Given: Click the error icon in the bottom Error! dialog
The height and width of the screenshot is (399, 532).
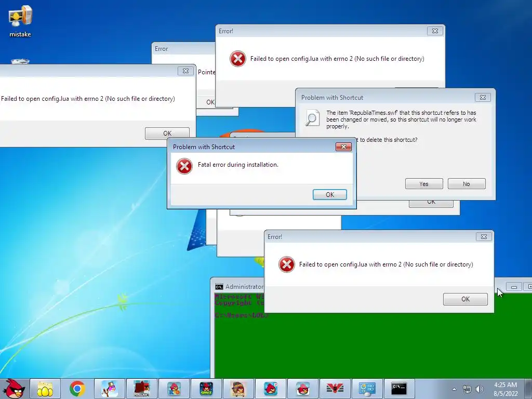Looking at the screenshot, I should (x=287, y=264).
